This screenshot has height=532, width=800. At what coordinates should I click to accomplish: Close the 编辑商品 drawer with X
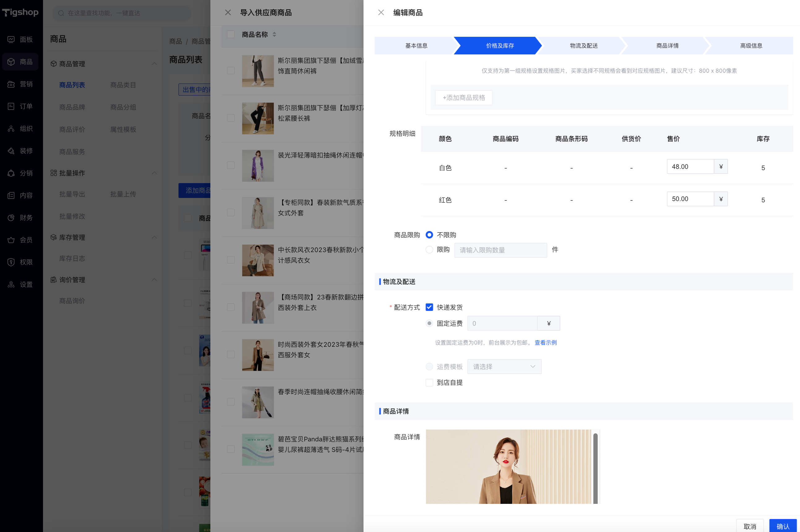coord(381,13)
